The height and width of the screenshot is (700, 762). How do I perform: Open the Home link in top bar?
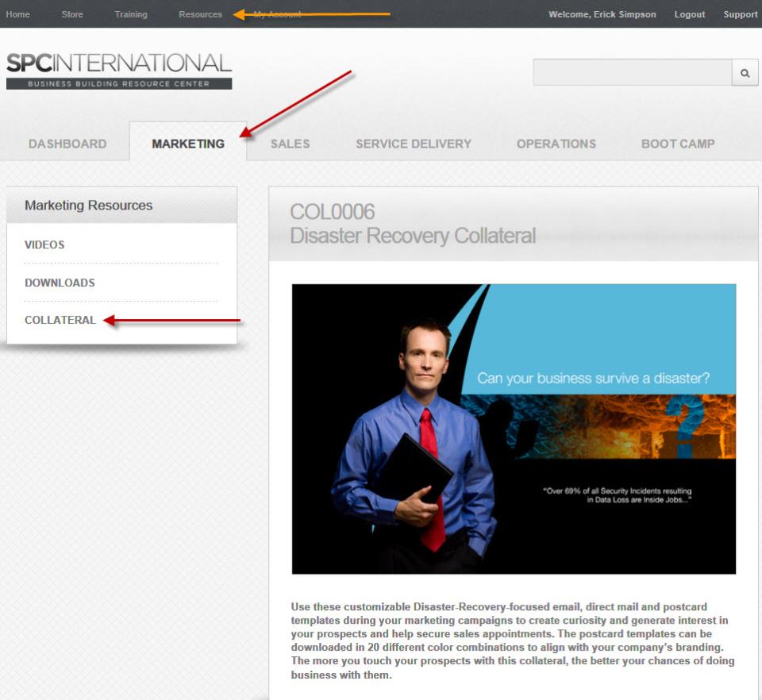click(17, 14)
